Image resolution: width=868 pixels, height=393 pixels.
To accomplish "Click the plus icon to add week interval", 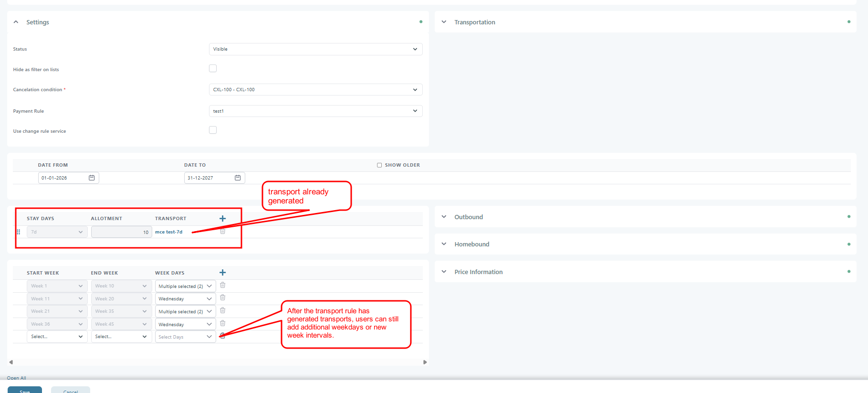I will (222, 273).
